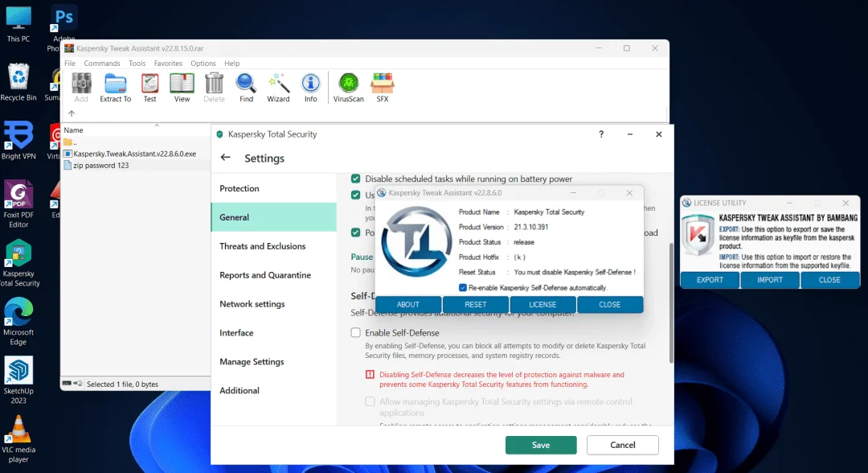The image size is (868, 473).
Task: Select the Protection settings section
Action: (x=273, y=188)
